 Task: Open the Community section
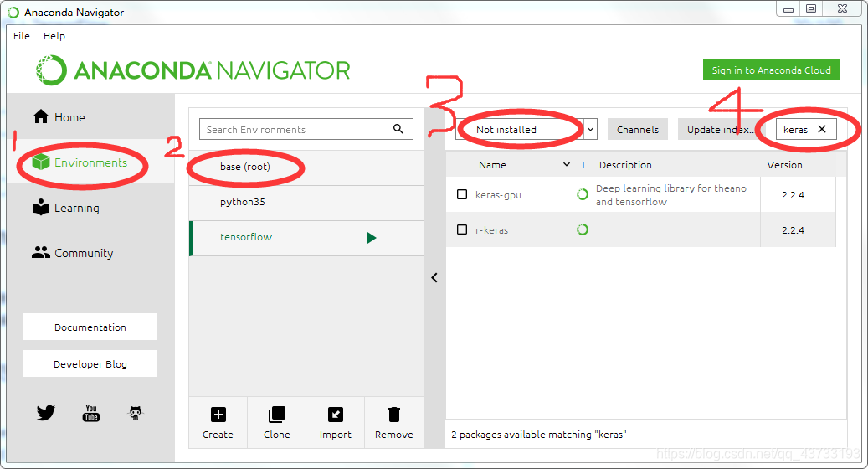pyautogui.click(x=73, y=253)
